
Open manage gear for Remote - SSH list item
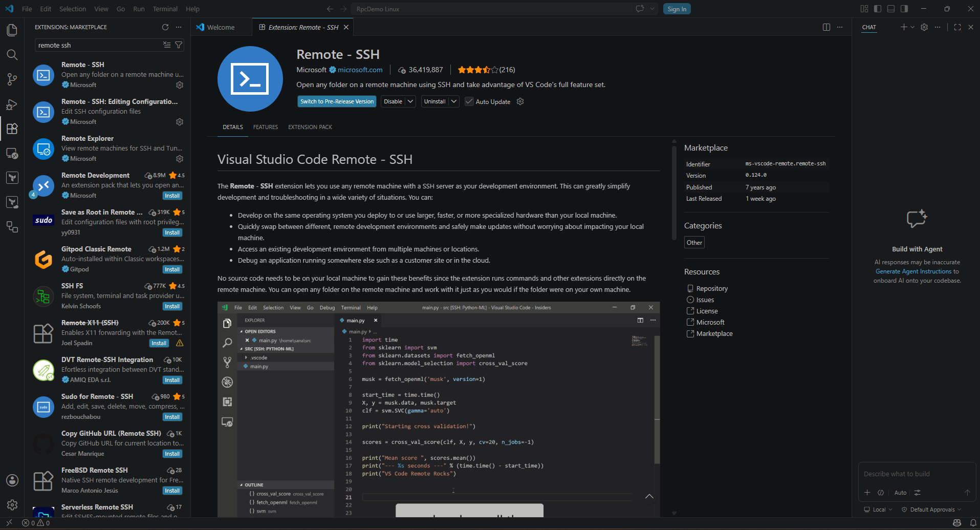pyautogui.click(x=180, y=85)
